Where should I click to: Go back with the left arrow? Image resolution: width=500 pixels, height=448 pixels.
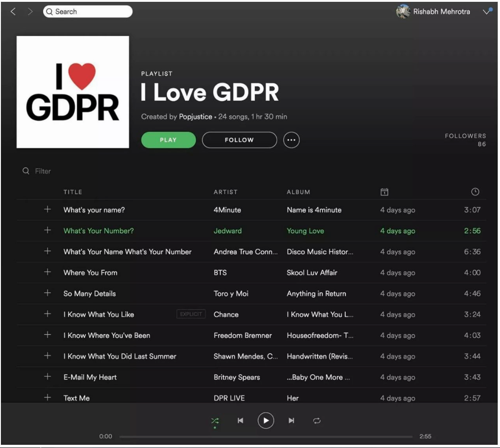pyautogui.click(x=13, y=12)
